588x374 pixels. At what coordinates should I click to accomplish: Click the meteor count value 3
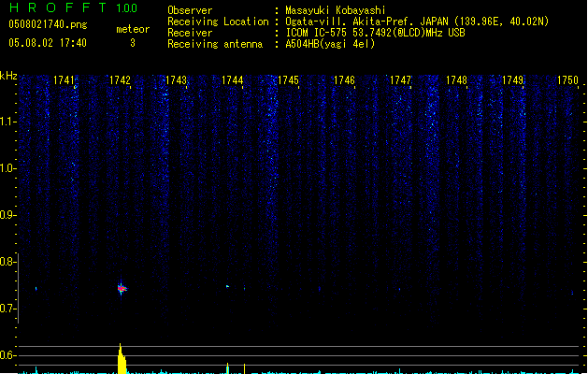pos(132,43)
